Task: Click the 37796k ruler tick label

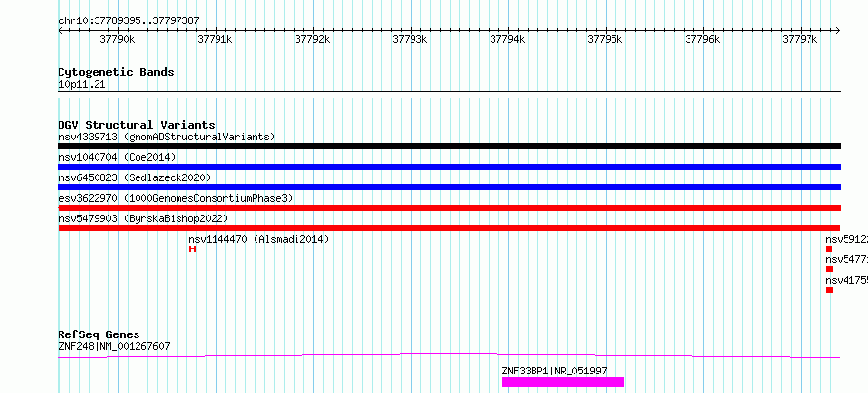Action: 702,39
